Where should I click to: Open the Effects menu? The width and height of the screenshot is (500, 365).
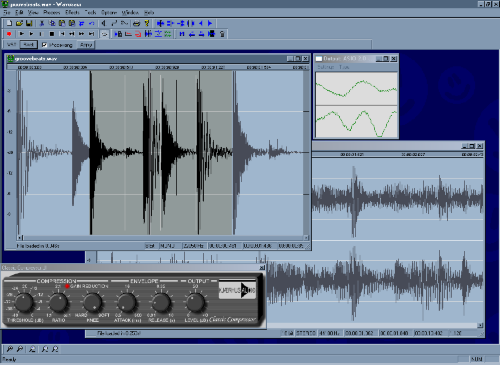tap(72, 12)
